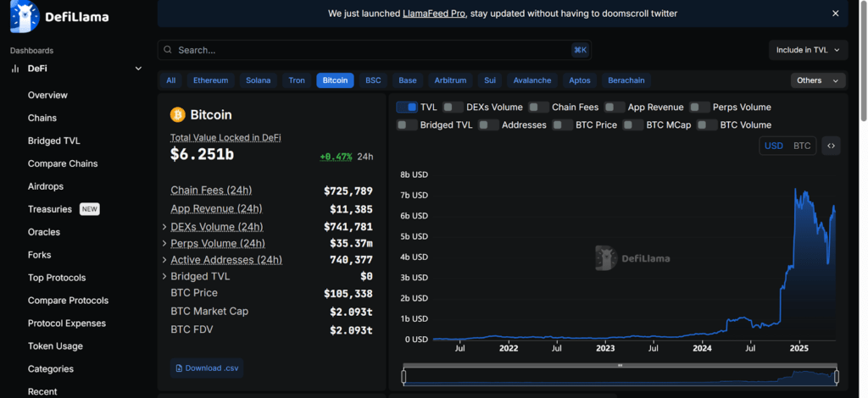Click the left chart range slider handle

point(403,377)
